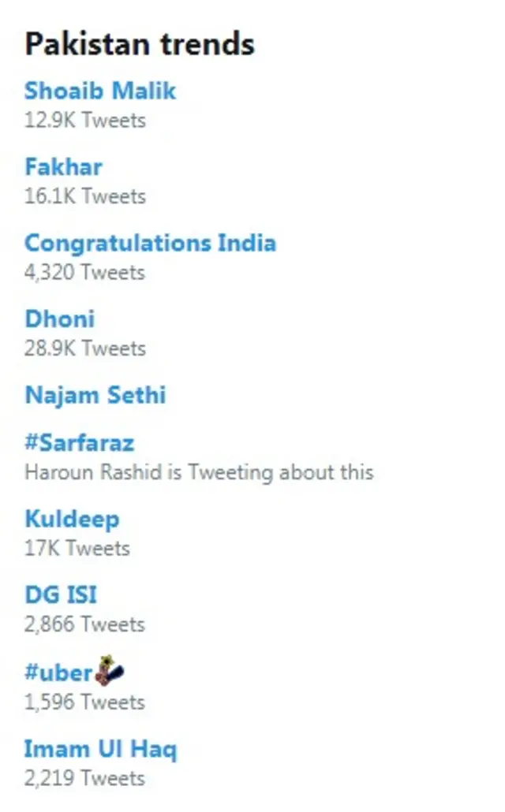Open the Dhoni trending topic
Viewport: 505px width, 812px height.
coord(59,318)
